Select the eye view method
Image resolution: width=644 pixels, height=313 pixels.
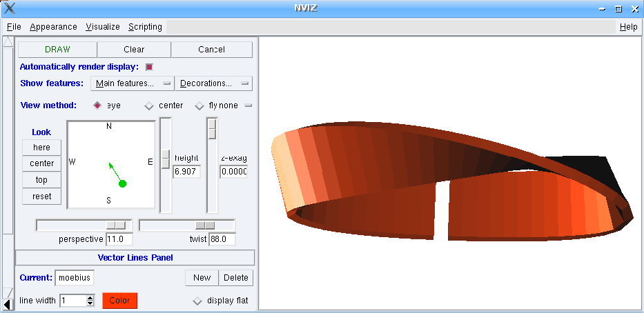[x=97, y=105]
